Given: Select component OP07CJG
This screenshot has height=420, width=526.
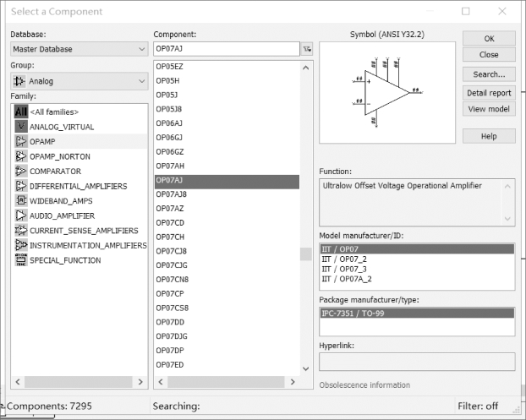Looking at the screenshot, I should 227,265.
